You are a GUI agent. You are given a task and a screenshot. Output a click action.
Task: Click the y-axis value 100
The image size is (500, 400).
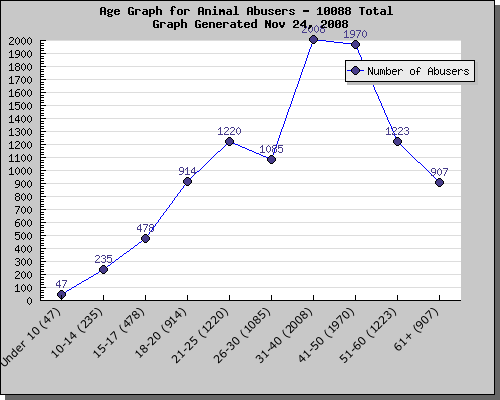23,288
